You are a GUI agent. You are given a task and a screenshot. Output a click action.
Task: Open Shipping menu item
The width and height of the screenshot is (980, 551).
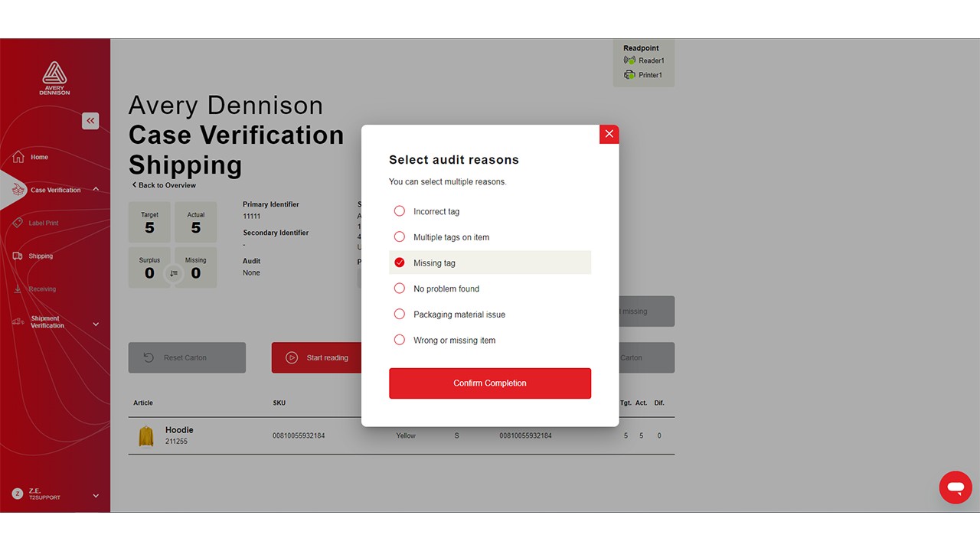41,256
